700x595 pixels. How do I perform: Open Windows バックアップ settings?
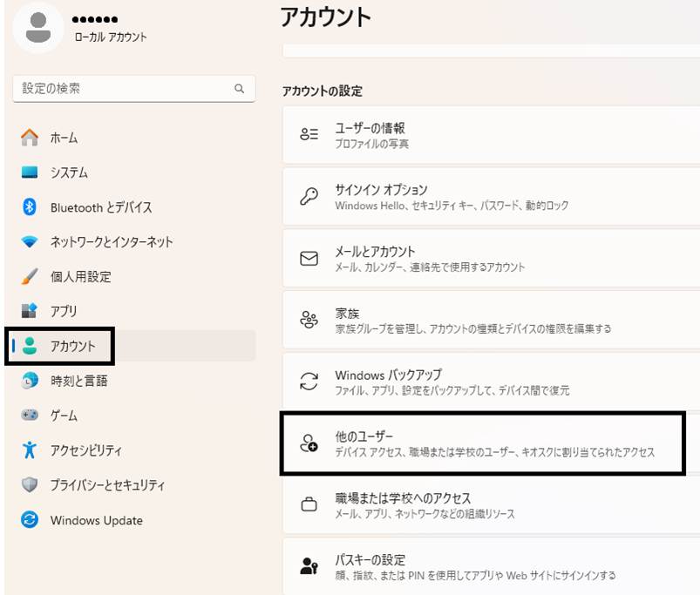(491, 382)
